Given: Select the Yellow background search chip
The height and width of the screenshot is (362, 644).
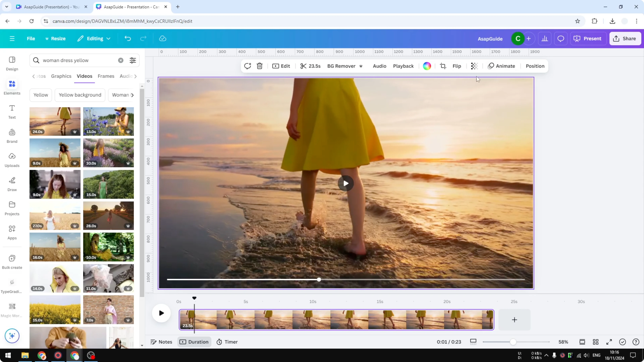Looking at the screenshot, I should (80, 95).
